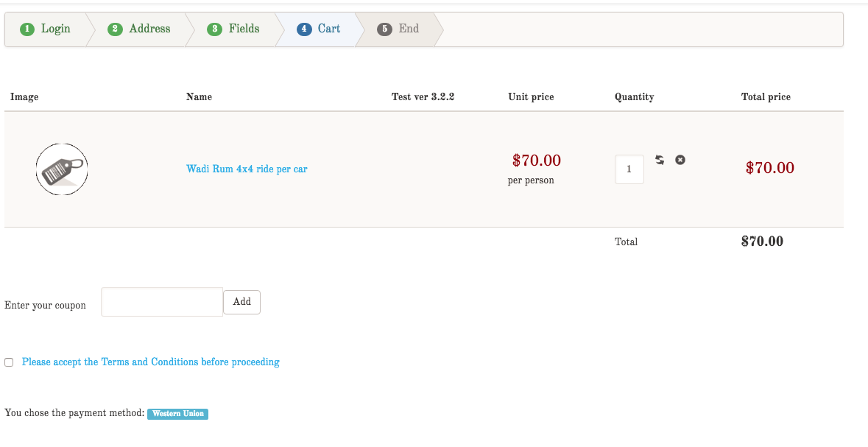This screenshot has height=447, width=868.
Task: Tick the Terms and Conditions checkbox
Action: [x=9, y=362]
